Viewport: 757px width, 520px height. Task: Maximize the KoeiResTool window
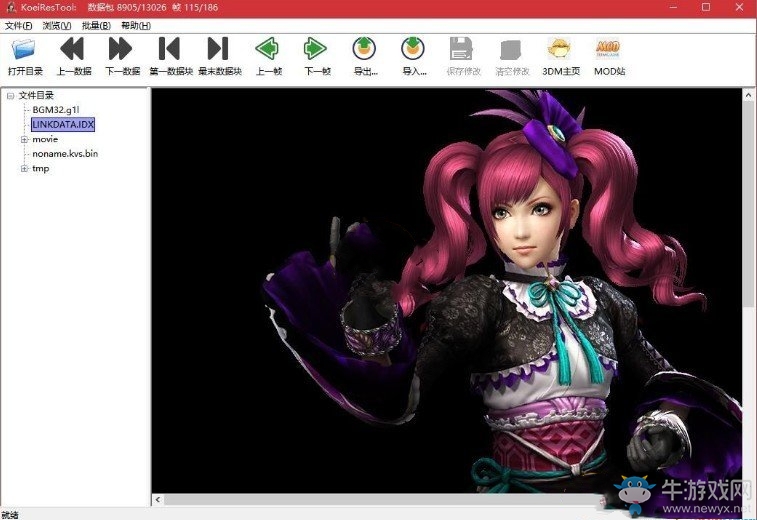[706, 7]
